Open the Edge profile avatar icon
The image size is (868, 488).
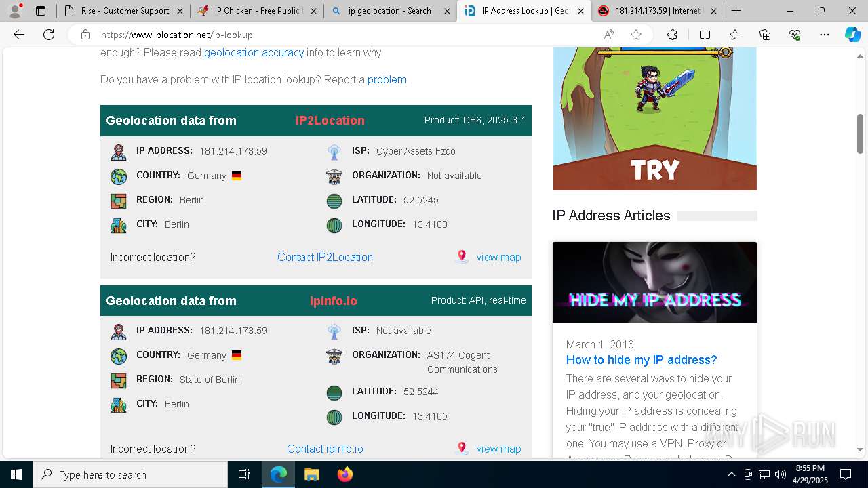point(15,11)
